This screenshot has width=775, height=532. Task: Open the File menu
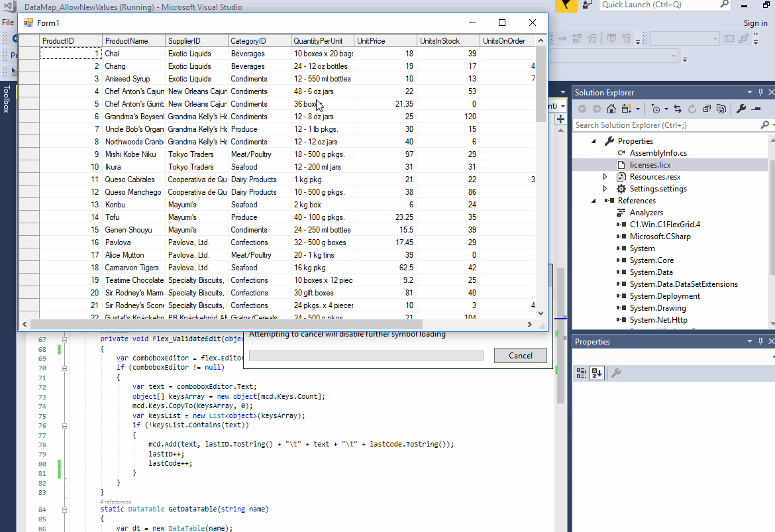8,23
